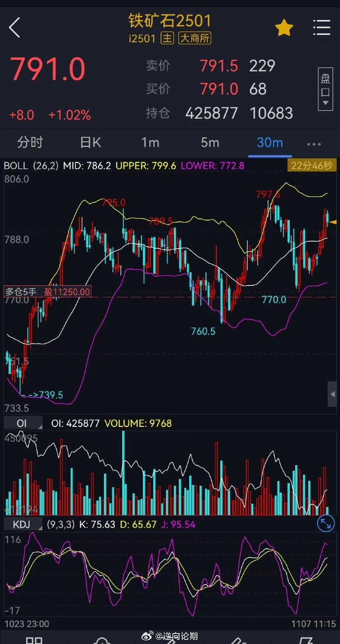Tap the J: 95.54 value
The height and width of the screenshot is (644, 340).
coord(178,525)
